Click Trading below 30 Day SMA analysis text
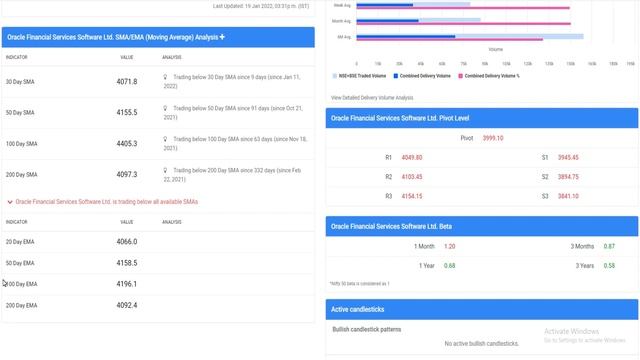The image size is (640, 360). (232, 81)
